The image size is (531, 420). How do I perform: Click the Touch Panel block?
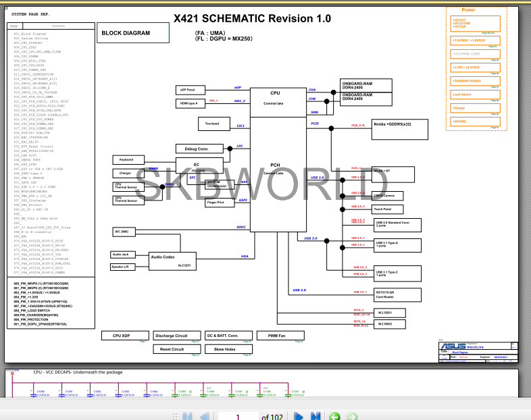[387, 209]
